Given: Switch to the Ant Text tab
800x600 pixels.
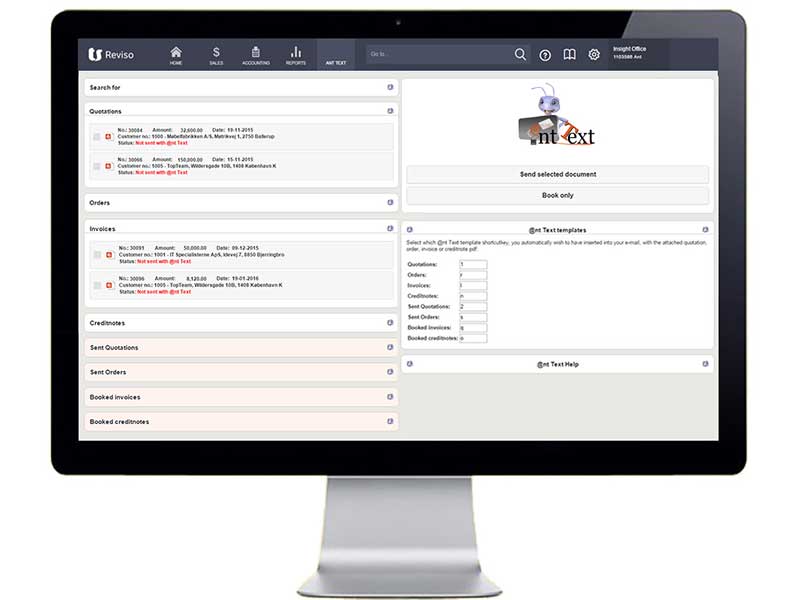Looking at the screenshot, I should click(x=336, y=55).
